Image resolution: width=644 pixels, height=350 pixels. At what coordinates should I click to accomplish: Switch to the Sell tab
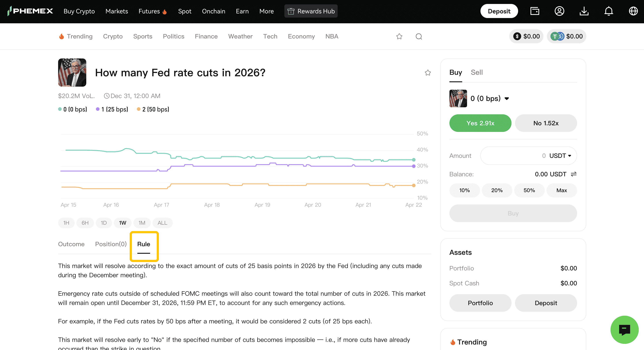pyautogui.click(x=477, y=72)
